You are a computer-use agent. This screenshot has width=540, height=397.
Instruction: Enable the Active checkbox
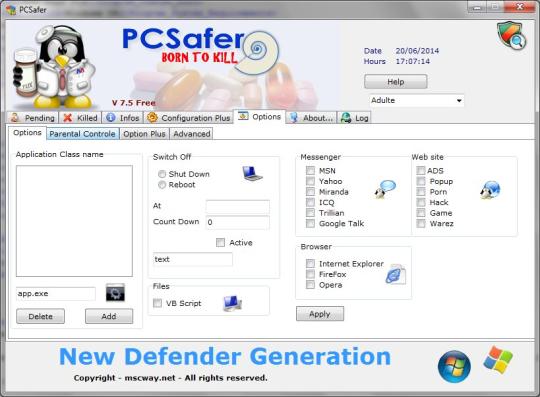[x=220, y=242]
